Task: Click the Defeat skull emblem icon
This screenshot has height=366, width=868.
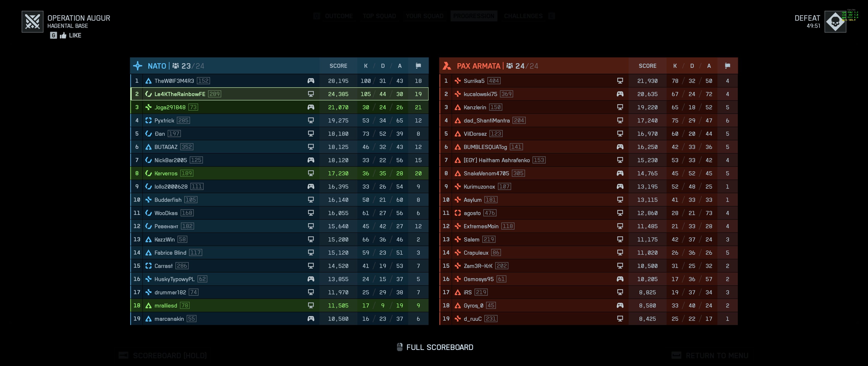Action: 835,21
